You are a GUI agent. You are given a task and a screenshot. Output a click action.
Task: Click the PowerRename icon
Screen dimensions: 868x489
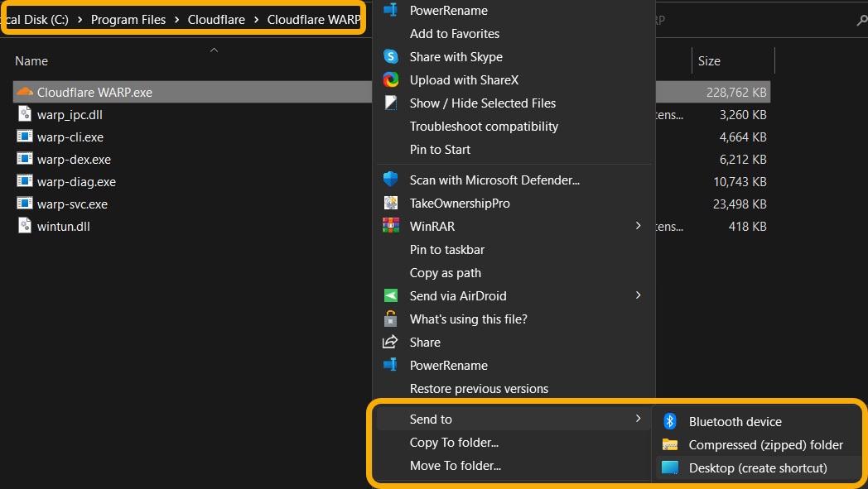click(x=390, y=10)
